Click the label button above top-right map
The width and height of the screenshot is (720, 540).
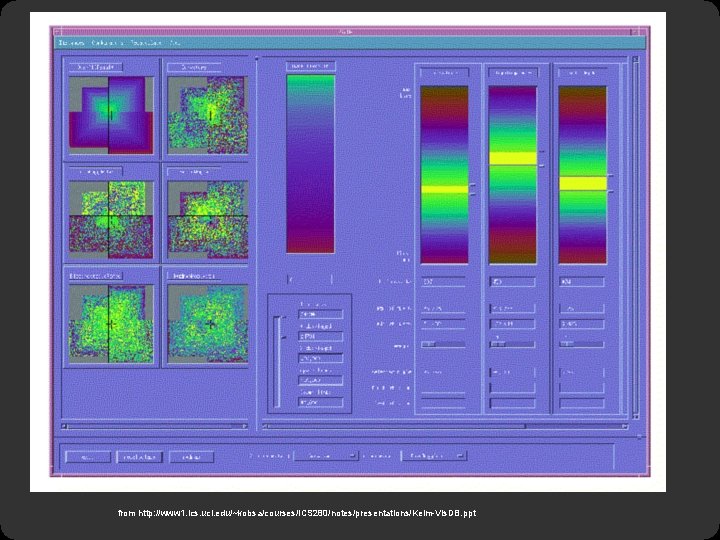(x=194, y=67)
